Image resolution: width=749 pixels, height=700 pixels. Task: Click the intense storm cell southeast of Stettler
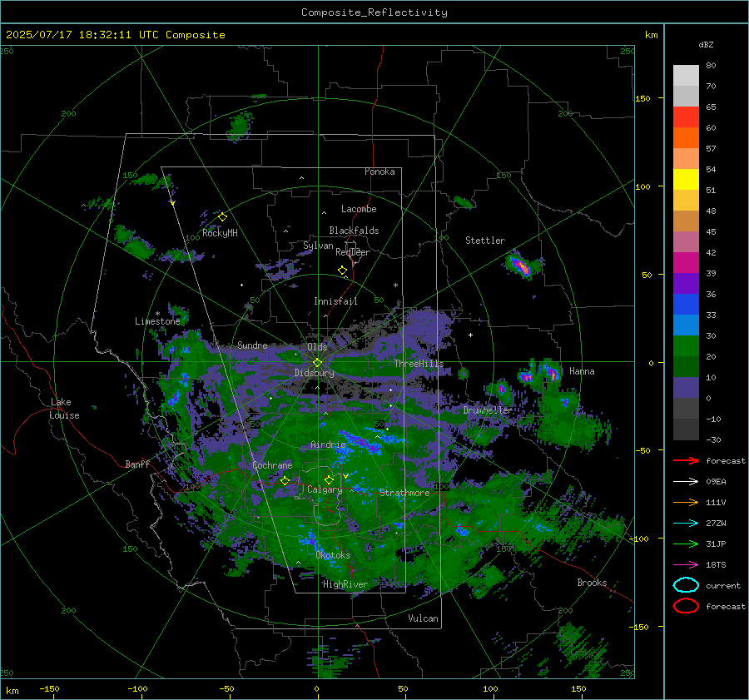click(522, 266)
